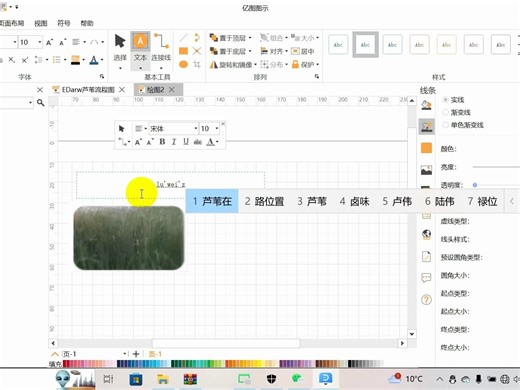Select the reed grass image on canvas

pyautogui.click(x=129, y=238)
